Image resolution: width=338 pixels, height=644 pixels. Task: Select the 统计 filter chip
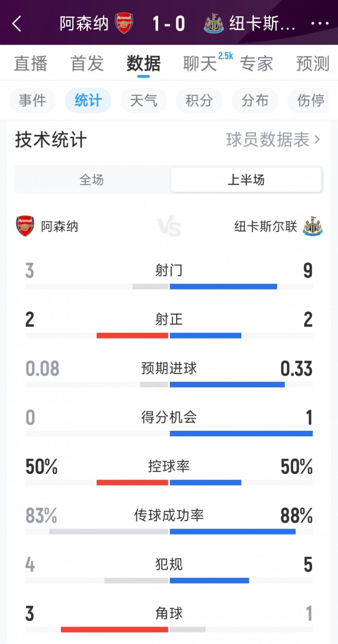point(88,100)
